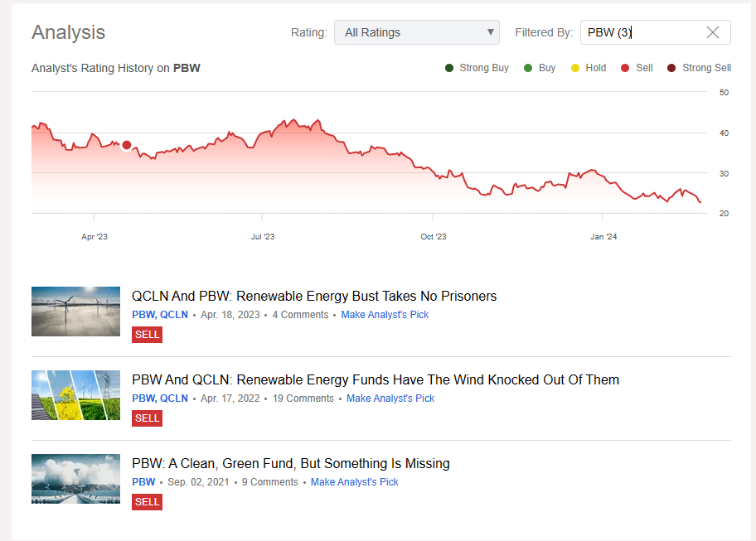Open the Renewable Energy Bust article
This screenshot has height=541, width=756.
(x=314, y=296)
